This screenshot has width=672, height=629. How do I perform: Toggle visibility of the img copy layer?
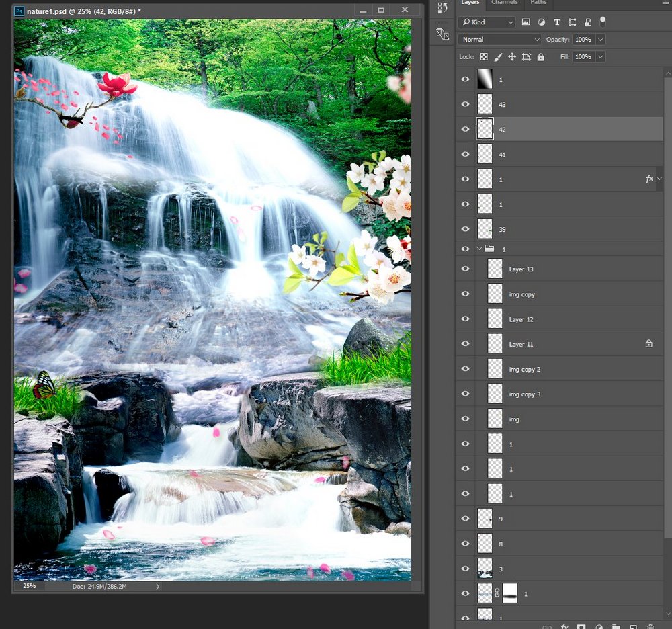(x=465, y=294)
